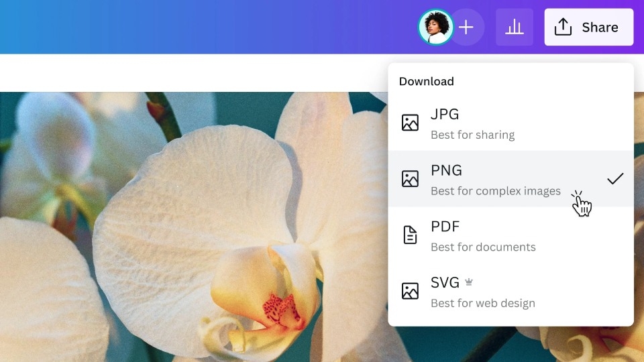Click the 'Download' heading text
Viewport: 644px width, 362px height.
tap(427, 81)
